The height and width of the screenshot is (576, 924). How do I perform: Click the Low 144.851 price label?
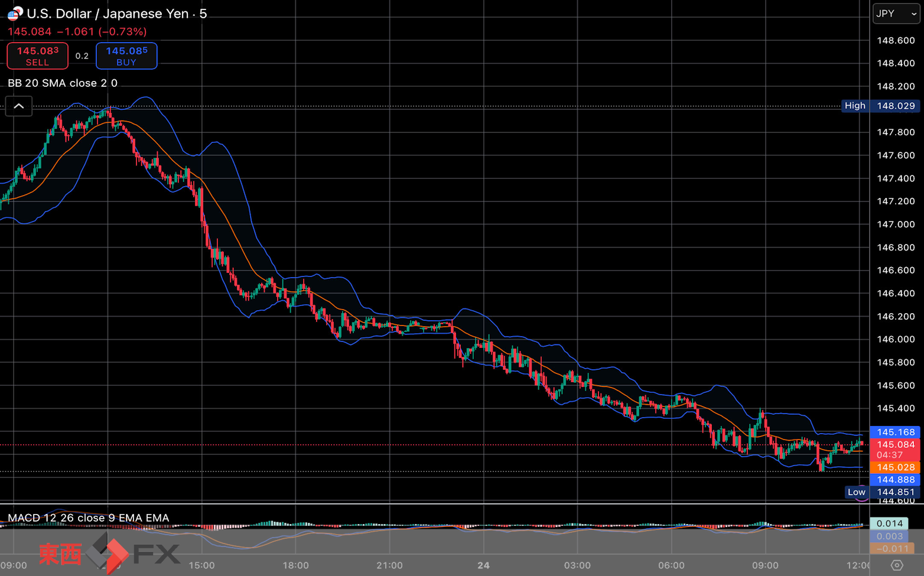[x=883, y=492]
